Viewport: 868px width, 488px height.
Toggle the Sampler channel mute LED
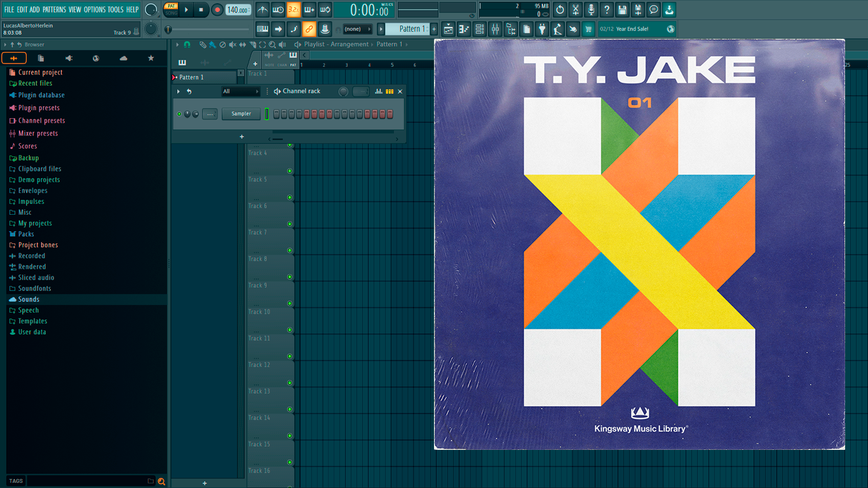pos(179,114)
